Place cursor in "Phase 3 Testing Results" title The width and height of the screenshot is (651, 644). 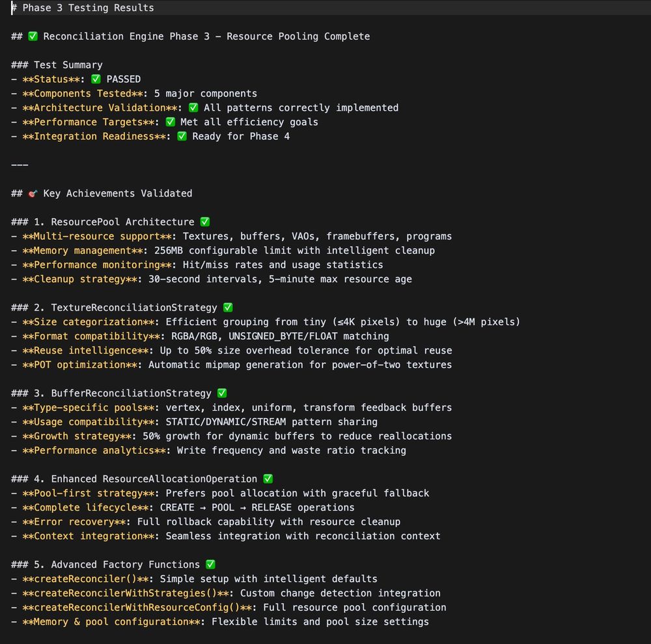(88, 8)
